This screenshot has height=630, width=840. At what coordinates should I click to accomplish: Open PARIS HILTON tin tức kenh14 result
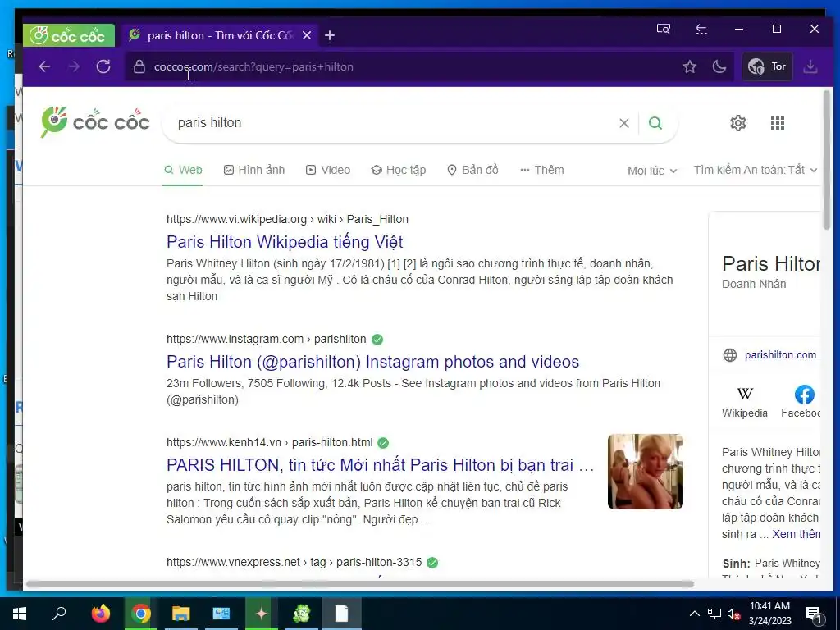[x=380, y=465]
